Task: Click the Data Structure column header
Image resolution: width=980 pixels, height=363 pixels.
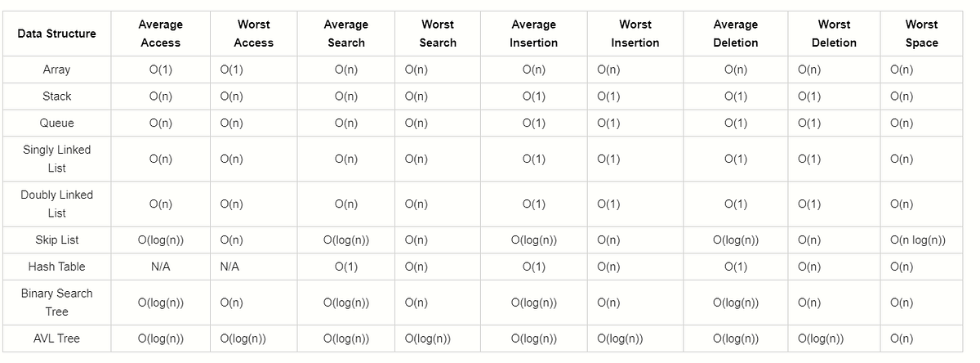Action: tap(57, 34)
